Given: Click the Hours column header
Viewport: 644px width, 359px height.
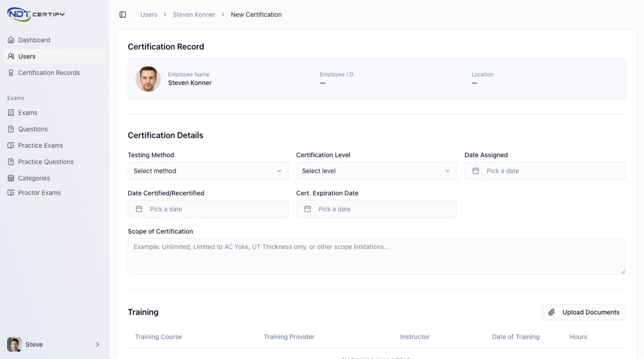Looking at the screenshot, I should click(x=578, y=337).
